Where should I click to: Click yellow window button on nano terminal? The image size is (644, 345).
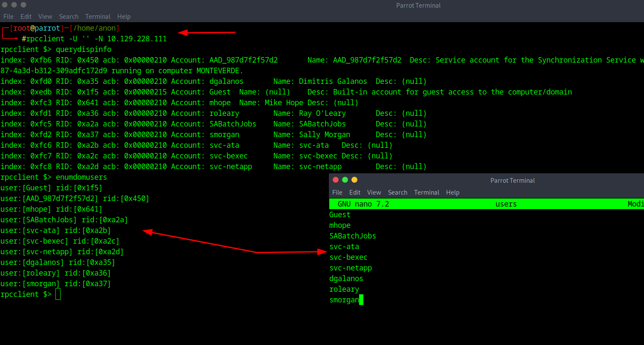(x=354, y=180)
